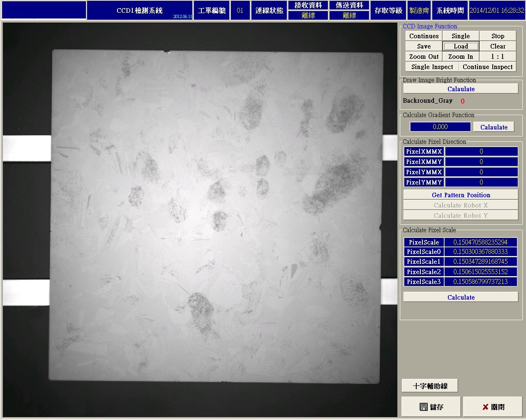Screen dimensions: 526x420
Task: Click the 儲存 save button with disk icon
Action: point(431,407)
